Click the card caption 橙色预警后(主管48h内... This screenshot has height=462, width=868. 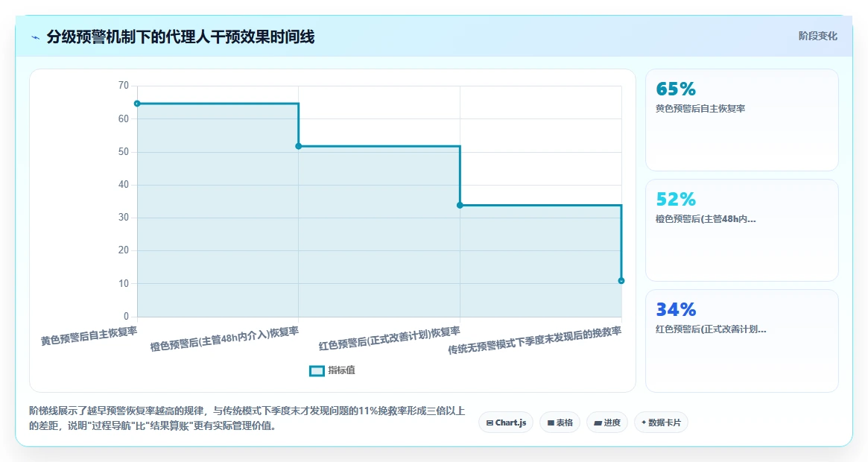(706, 219)
